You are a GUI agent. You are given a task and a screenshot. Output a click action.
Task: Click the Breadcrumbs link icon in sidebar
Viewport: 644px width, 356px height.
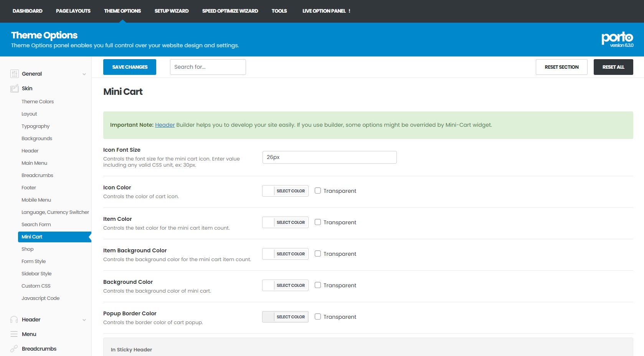click(x=14, y=349)
